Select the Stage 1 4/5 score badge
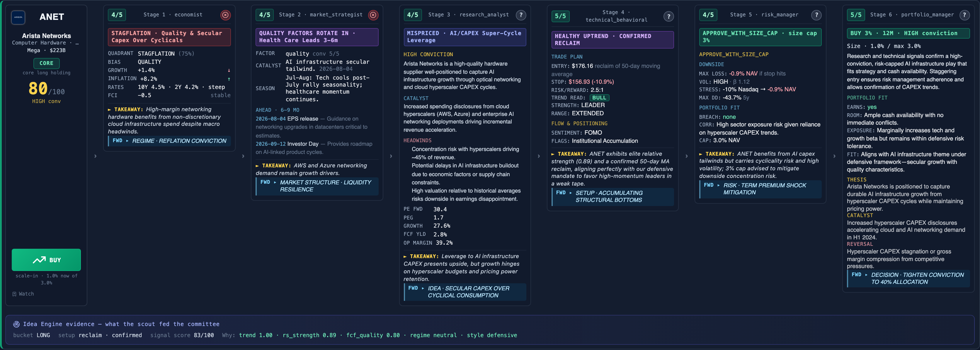This screenshot has height=350, width=980. (x=117, y=15)
